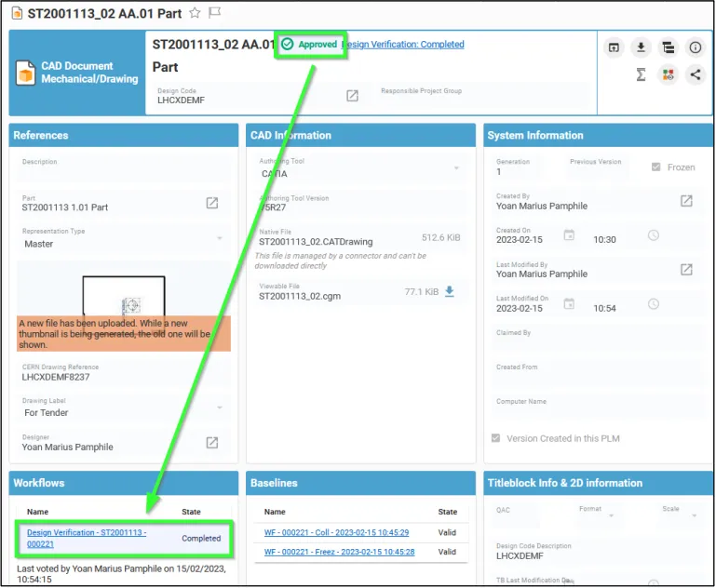Image resolution: width=716 pixels, height=588 pixels.
Task: Click the Last Modified On calendar icon
Action: (569, 304)
